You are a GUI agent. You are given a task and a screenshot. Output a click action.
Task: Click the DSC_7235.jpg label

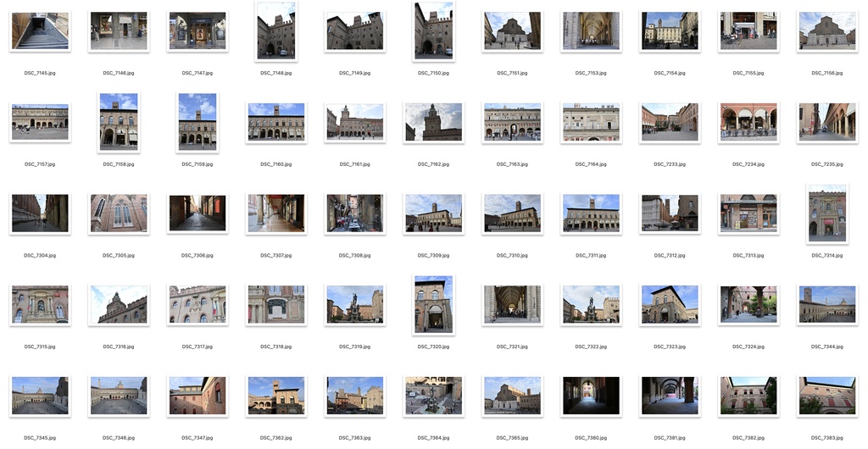(827, 164)
